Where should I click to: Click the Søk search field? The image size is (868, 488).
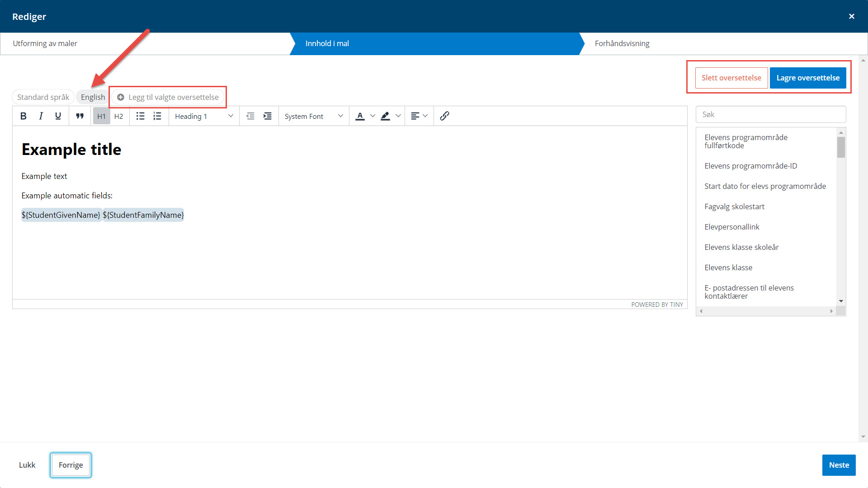[x=770, y=114]
